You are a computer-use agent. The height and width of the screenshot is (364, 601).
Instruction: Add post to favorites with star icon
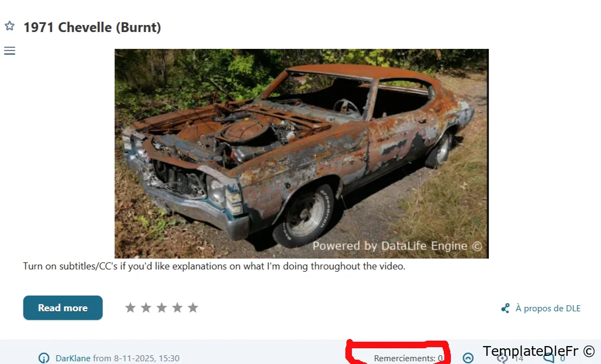(10, 26)
